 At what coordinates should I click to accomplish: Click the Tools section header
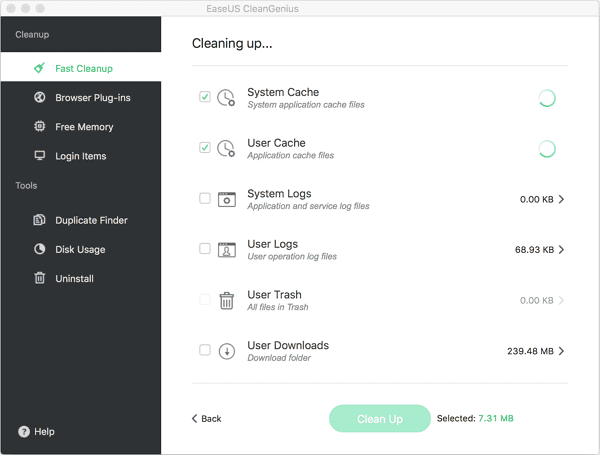26,186
